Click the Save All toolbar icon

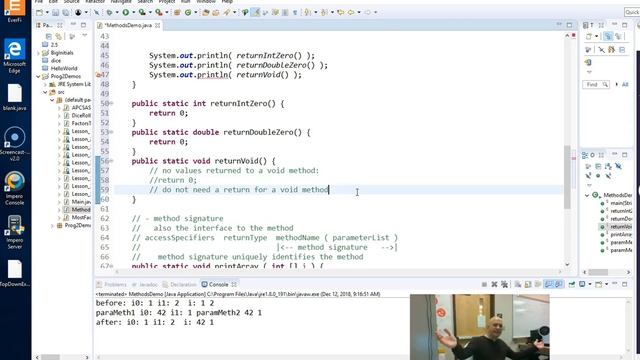click(65, 13)
